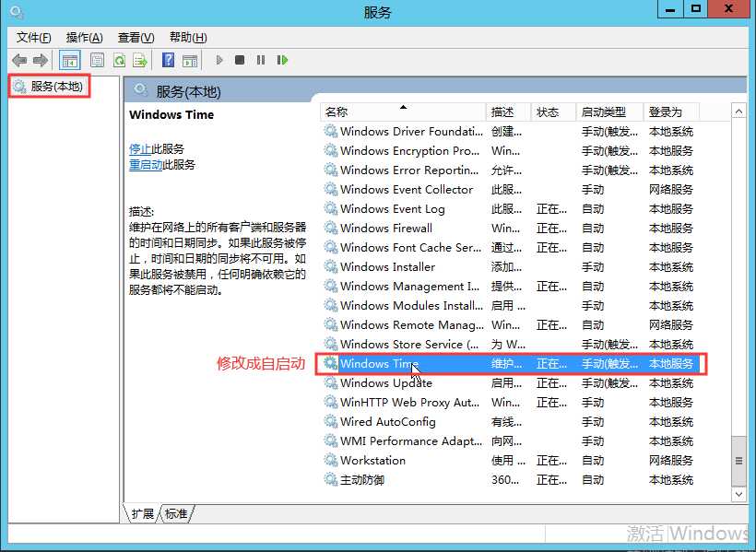This screenshot has height=552, width=756.
Task: Select the Windows Time row name
Action: [379, 363]
